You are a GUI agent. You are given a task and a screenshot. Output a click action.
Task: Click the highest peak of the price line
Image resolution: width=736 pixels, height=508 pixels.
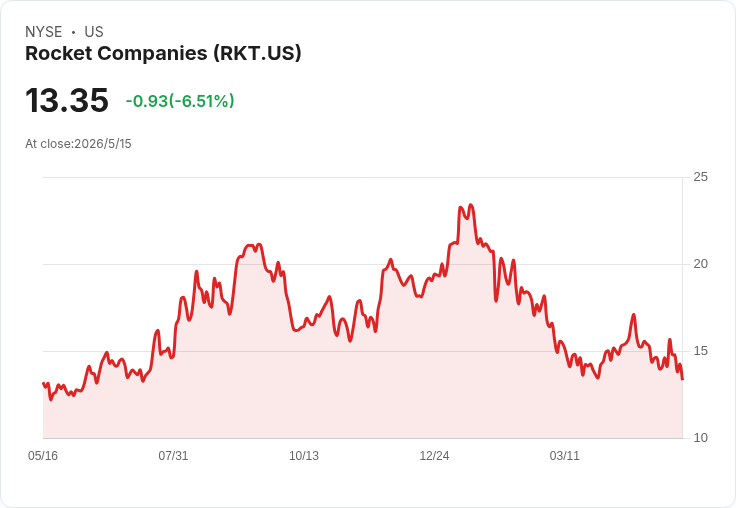(471, 205)
